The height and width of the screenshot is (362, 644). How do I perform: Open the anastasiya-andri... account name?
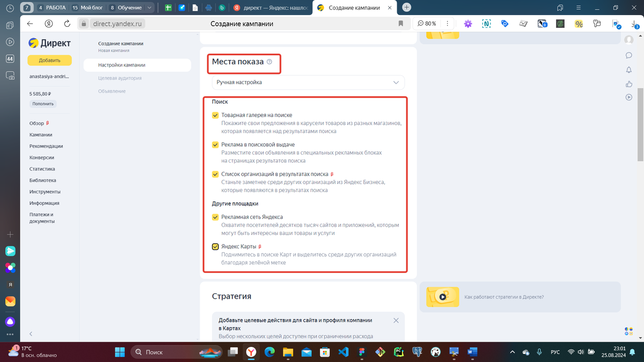49,76
